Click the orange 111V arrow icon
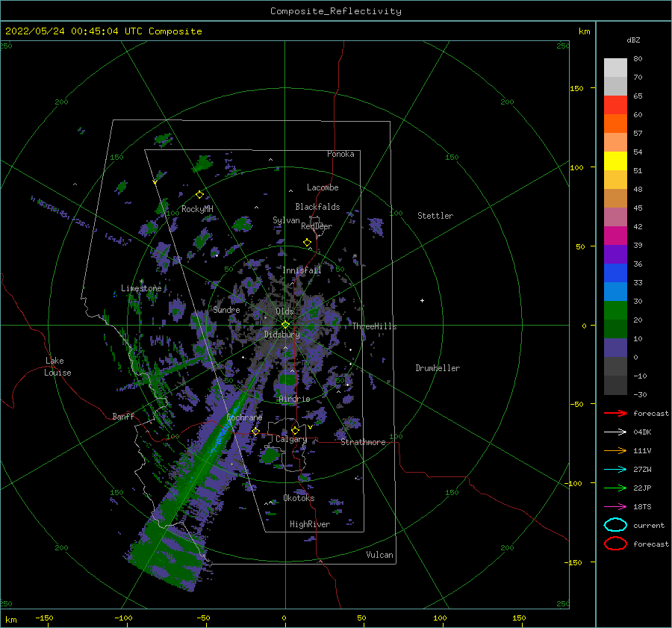This screenshot has width=672, height=628. 615,450
